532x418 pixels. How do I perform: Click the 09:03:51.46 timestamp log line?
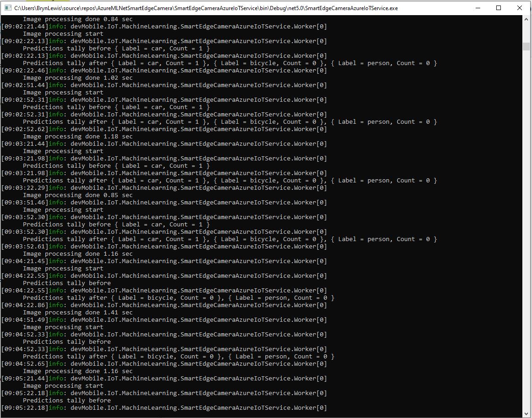point(25,203)
